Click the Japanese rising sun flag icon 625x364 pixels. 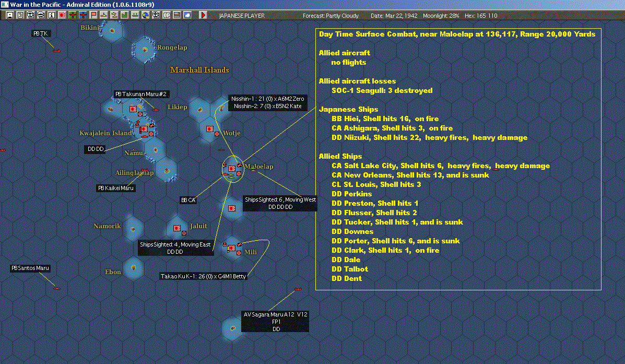(x=62, y=15)
